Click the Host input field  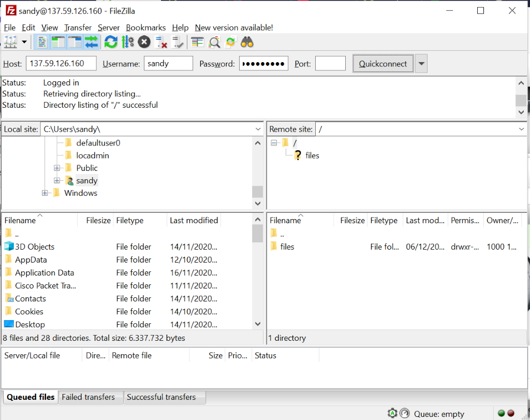(x=61, y=64)
